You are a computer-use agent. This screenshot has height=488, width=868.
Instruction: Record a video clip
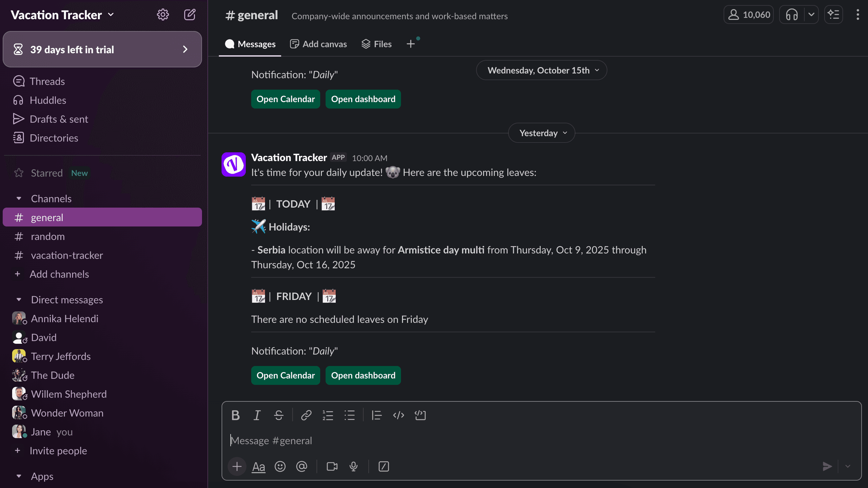332,466
